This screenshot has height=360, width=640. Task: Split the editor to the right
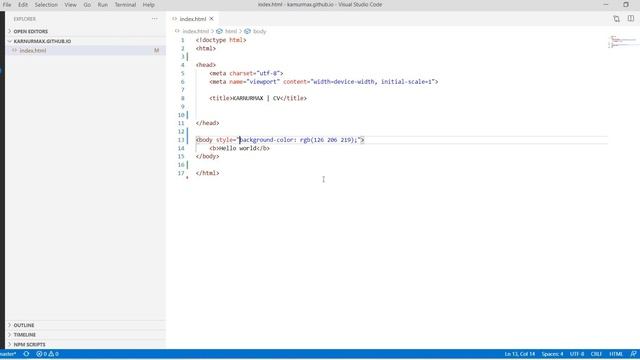[x=631, y=19]
